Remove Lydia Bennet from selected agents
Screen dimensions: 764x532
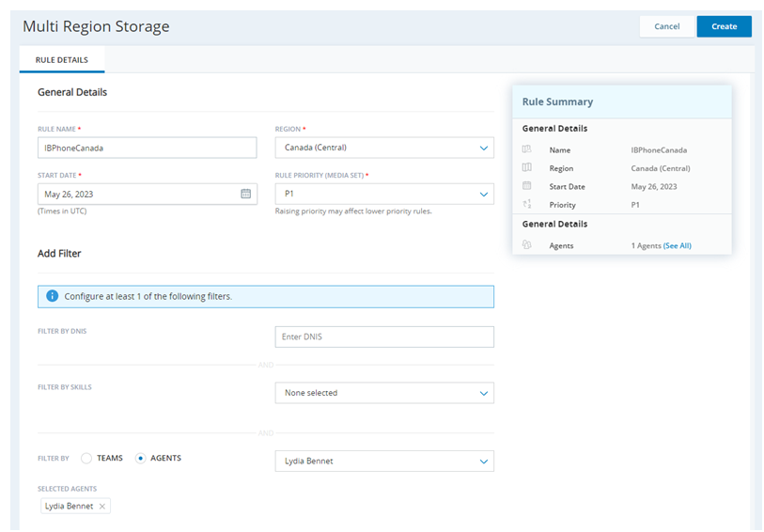click(102, 507)
